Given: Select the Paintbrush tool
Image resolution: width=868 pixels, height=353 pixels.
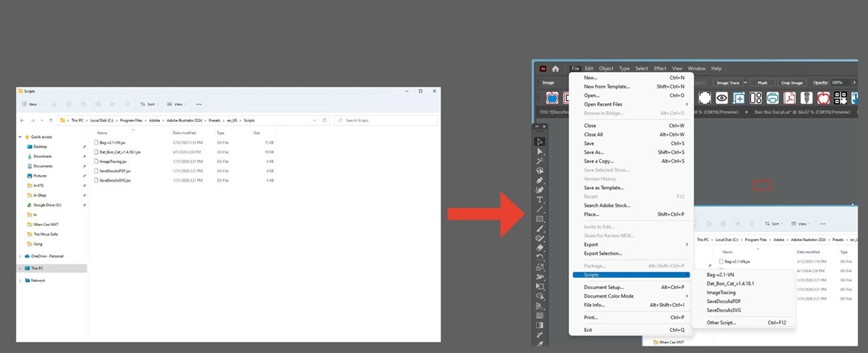Looking at the screenshot, I should click(540, 229).
